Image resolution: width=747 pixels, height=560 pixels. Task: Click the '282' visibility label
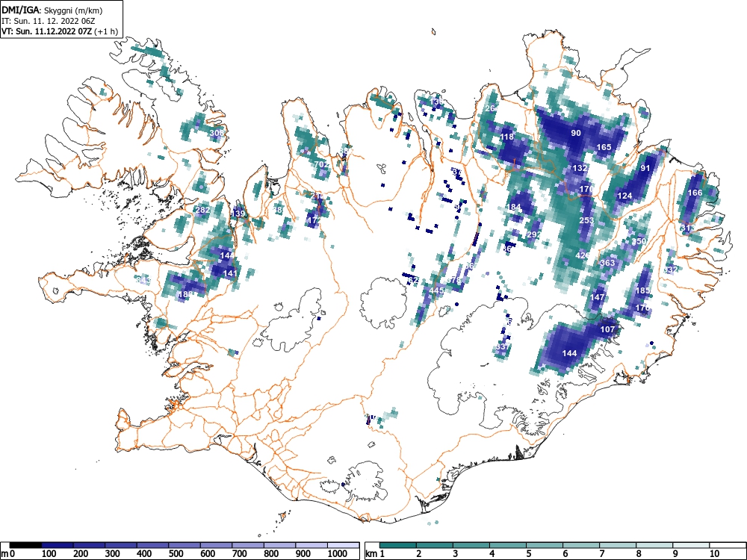click(x=202, y=210)
